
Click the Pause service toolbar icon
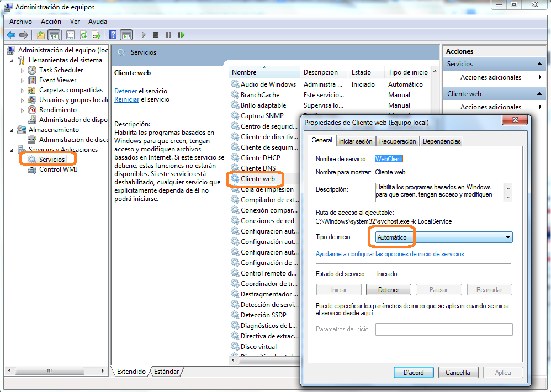pyautogui.click(x=168, y=35)
